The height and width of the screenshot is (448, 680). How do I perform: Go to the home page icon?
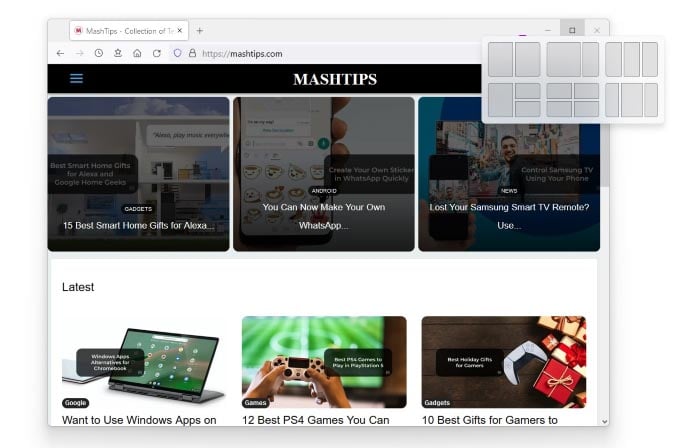[x=137, y=53]
